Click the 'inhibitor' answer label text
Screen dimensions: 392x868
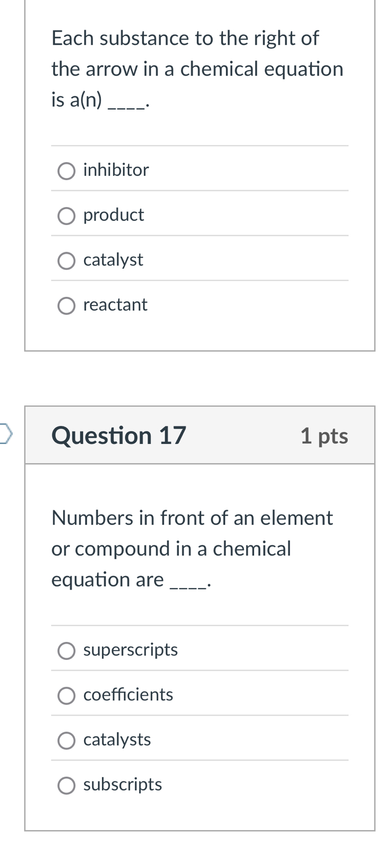[116, 170]
